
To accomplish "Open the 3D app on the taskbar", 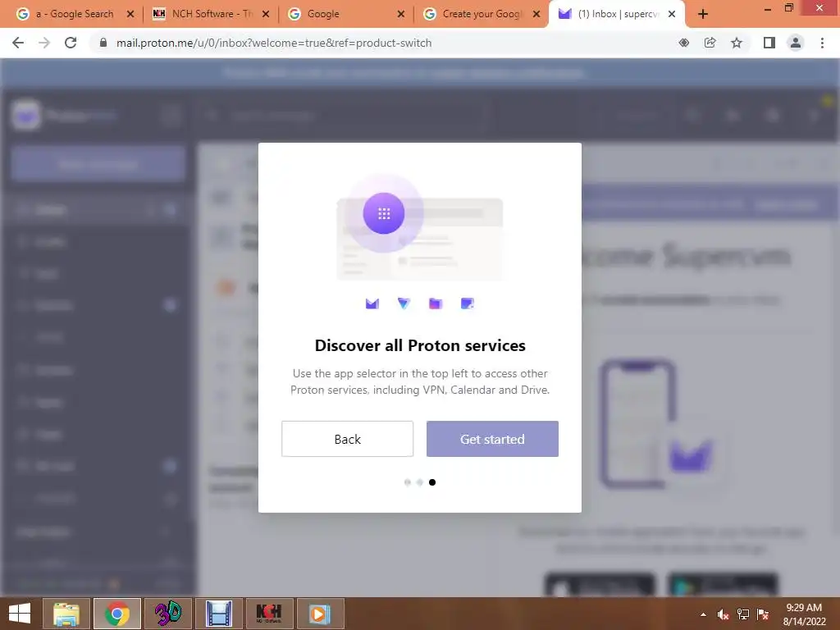I will coord(167,614).
